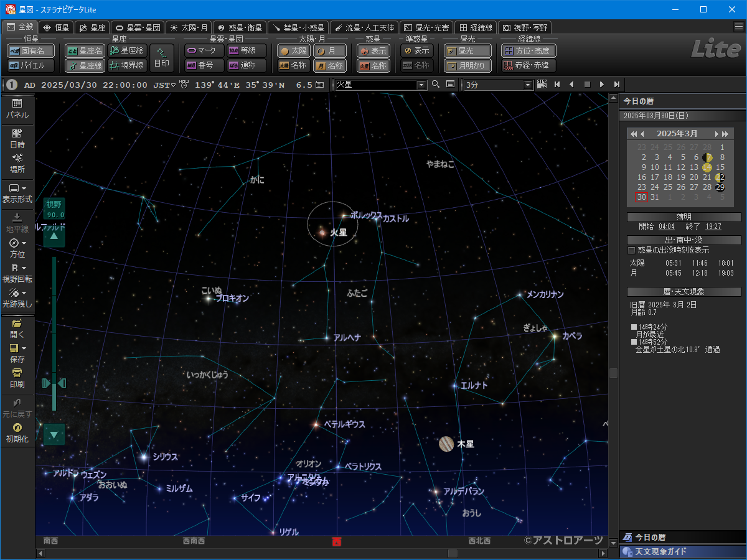Viewport: 747px width, 560px height.
Task: Go to next month in calendar
Action: [x=716, y=134]
